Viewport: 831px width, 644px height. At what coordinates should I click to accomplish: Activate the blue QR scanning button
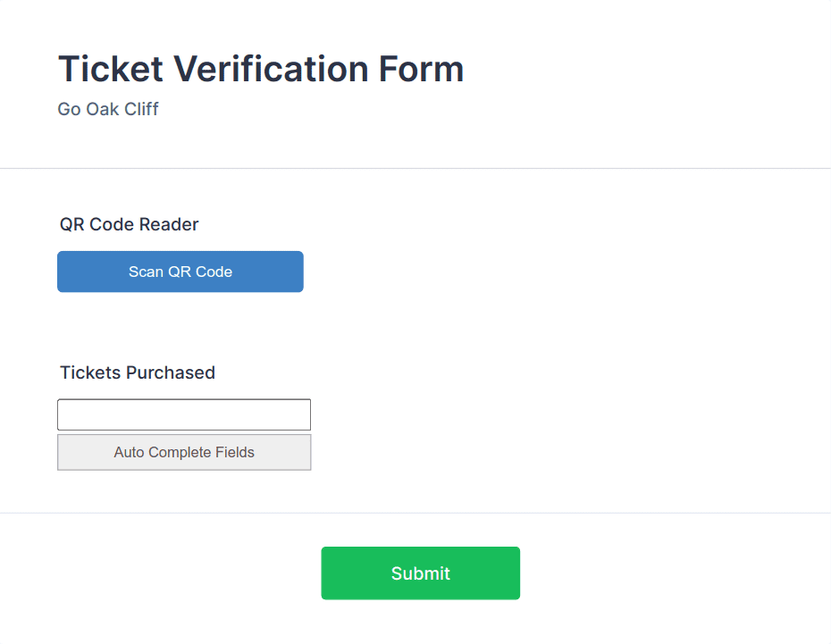[180, 272]
